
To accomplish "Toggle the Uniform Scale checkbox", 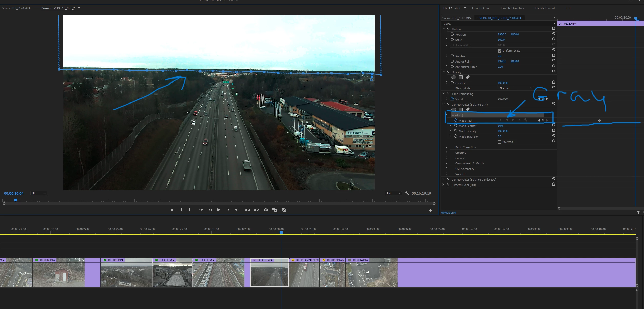I will [499, 51].
